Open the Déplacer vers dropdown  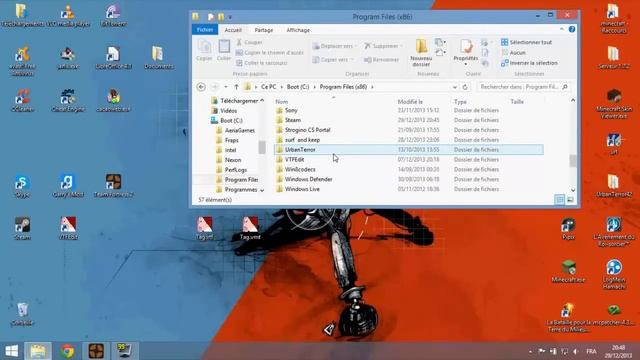[335, 46]
